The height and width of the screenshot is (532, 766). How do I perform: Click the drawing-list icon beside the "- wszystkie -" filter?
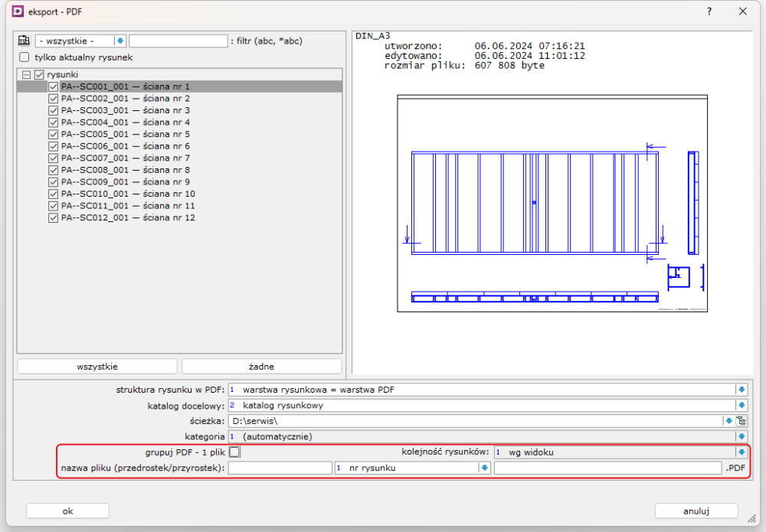coord(24,41)
